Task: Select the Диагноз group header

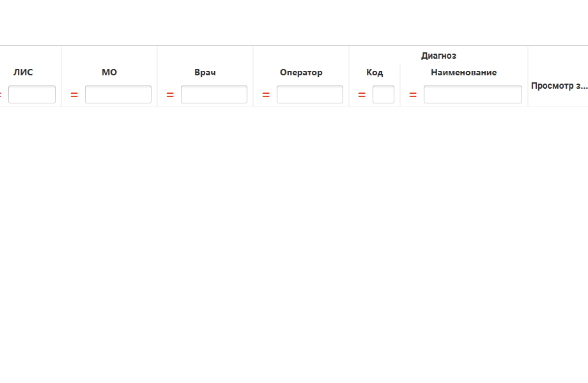Action: (x=438, y=56)
